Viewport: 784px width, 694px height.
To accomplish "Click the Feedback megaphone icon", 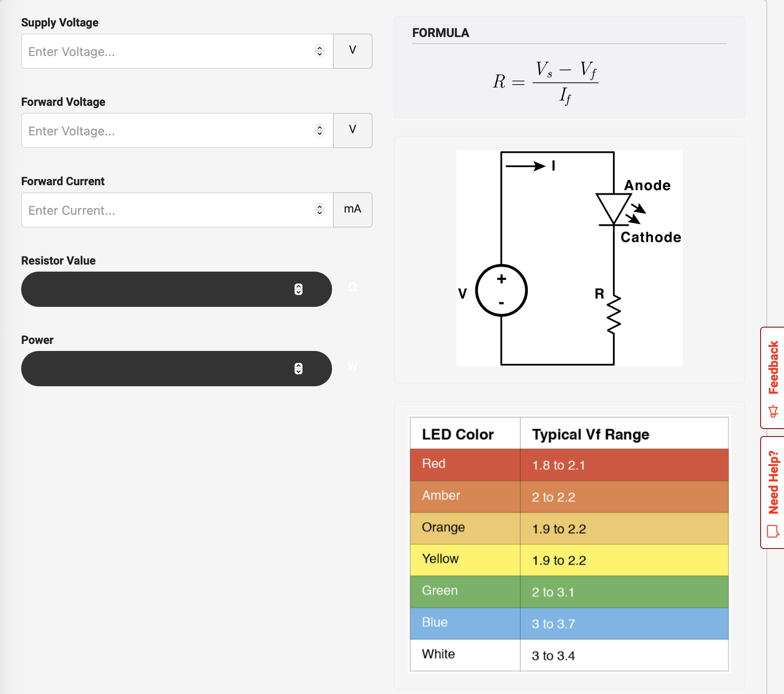I will click(x=773, y=412).
